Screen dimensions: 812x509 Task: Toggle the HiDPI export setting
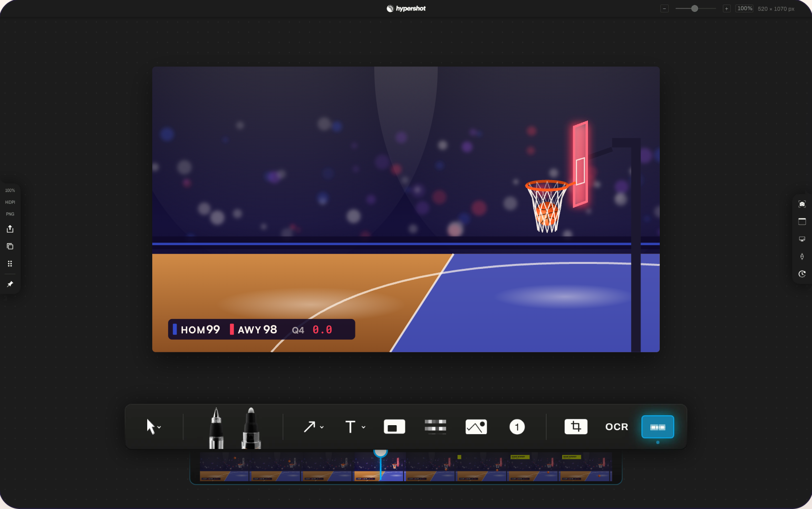pyautogui.click(x=10, y=202)
